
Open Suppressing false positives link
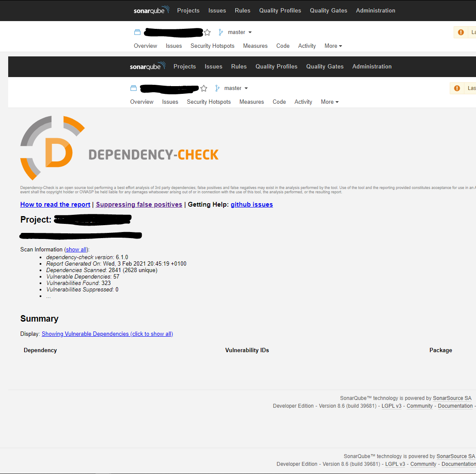coord(139,204)
